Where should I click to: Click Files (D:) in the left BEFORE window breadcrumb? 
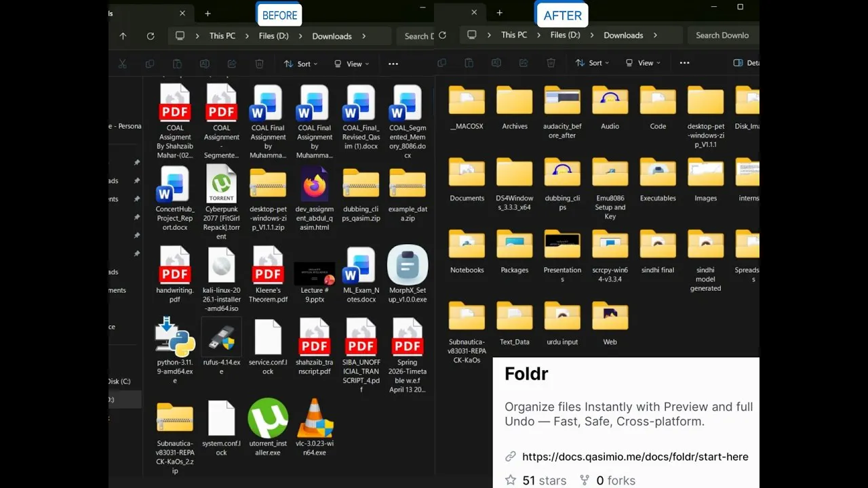pos(274,36)
